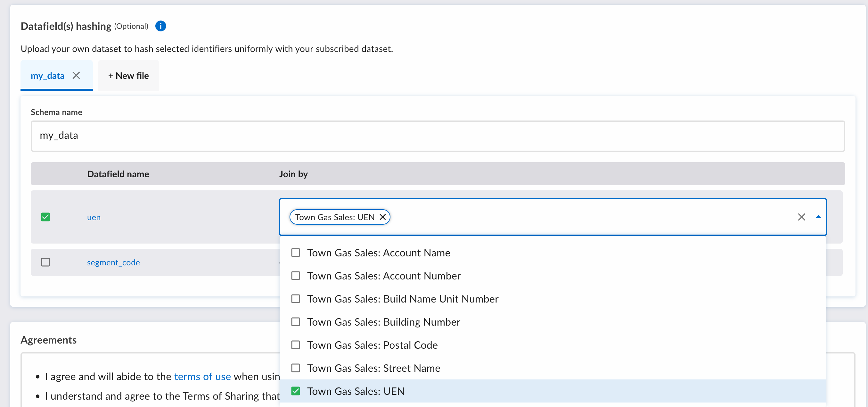
Task: Click the Datafield name column header
Action: (118, 174)
